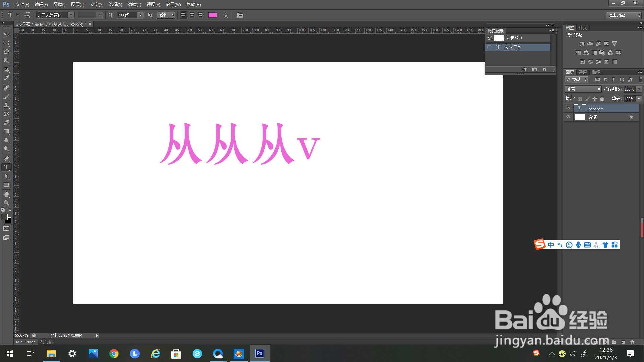Open the layer blend mode 正常 dropdown
Image resolution: width=644 pixels, height=362 pixels.
point(583,89)
